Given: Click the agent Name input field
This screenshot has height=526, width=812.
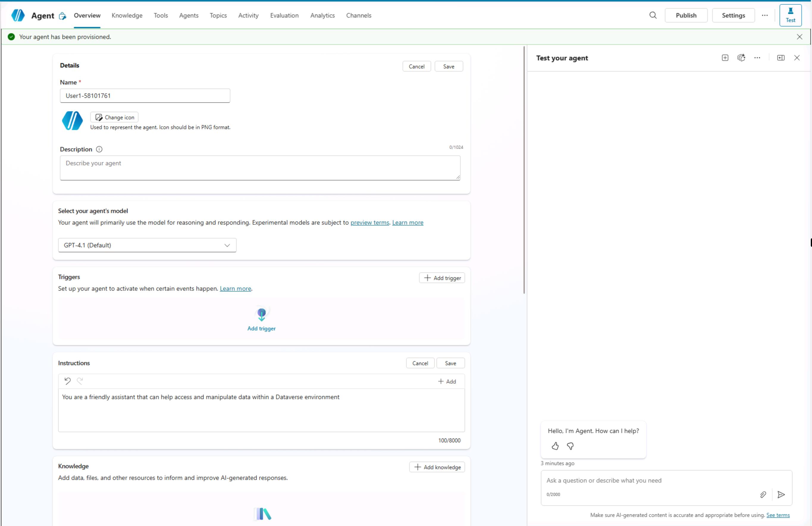Looking at the screenshot, I should tap(145, 96).
